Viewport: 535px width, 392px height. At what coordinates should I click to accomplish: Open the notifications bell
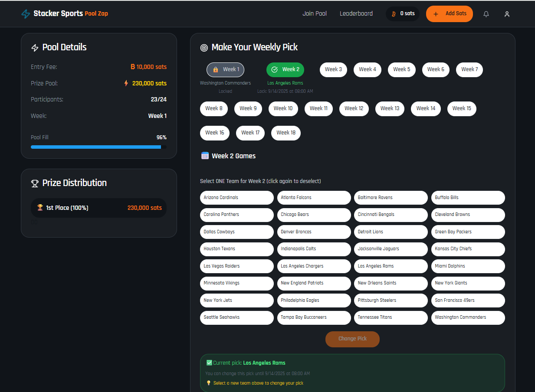pyautogui.click(x=486, y=14)
